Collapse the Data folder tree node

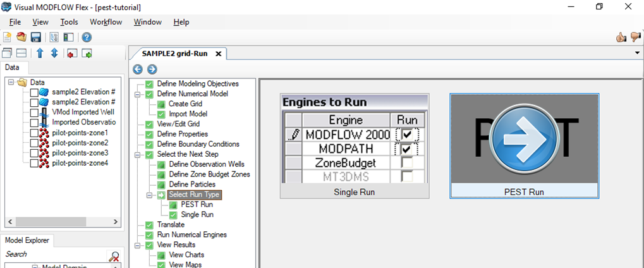tap(11, 82)
